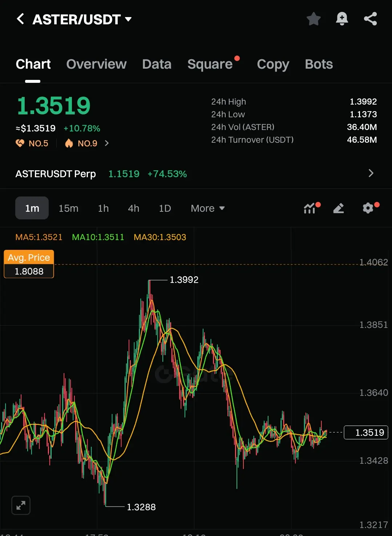Viewport: 392px width, 536px height.
Task: Tap the NO.5 ranking heart badge
Action: [32, 143]
